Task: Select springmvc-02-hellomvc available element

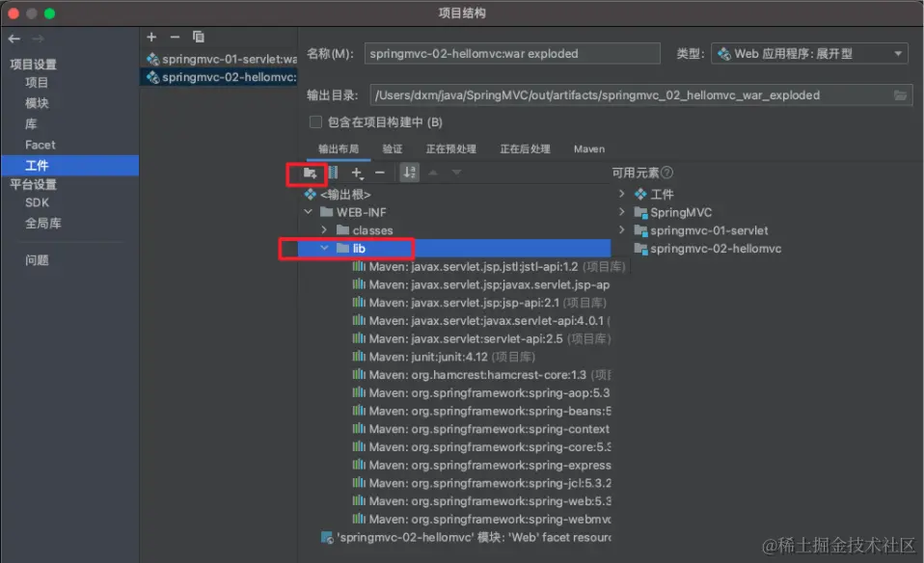Action: point(707,249)
